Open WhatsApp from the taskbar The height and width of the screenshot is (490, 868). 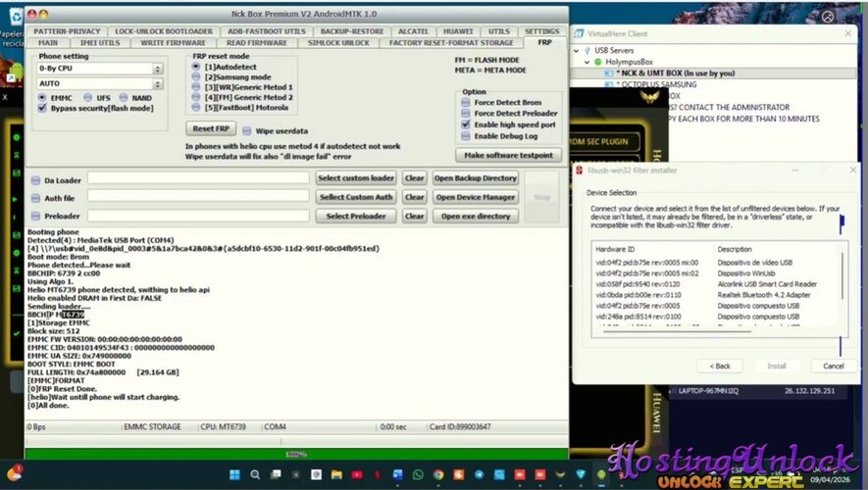[420, 474]
